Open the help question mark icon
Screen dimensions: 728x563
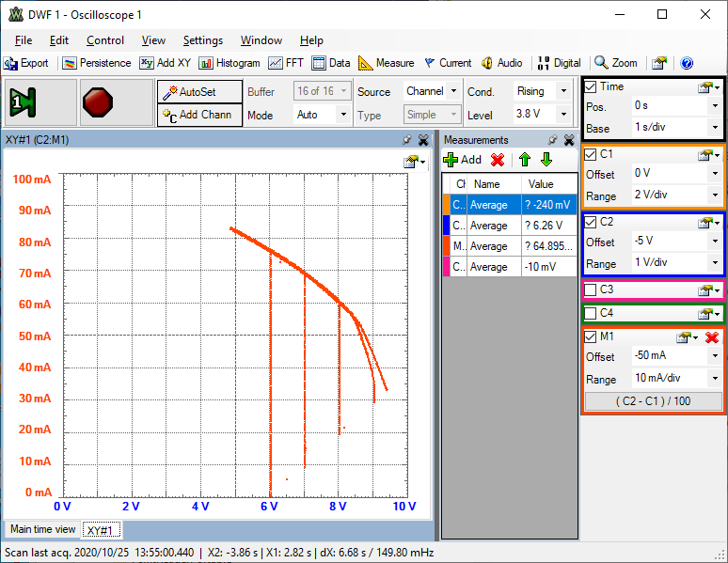[687, 63]
